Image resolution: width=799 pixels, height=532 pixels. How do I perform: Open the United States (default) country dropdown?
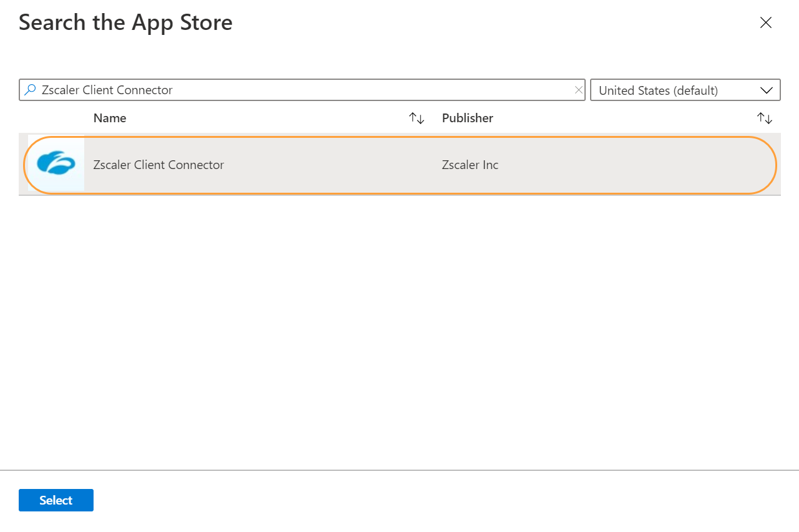685,90
